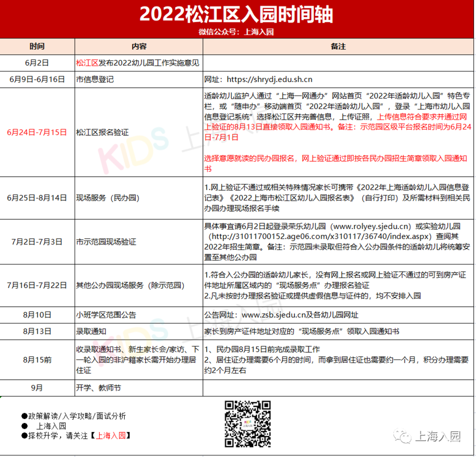Screen dimensions: 476x457
Task: Select the remark "2.凡未按时办理报名验证"
Action: [x=312, y=296]
